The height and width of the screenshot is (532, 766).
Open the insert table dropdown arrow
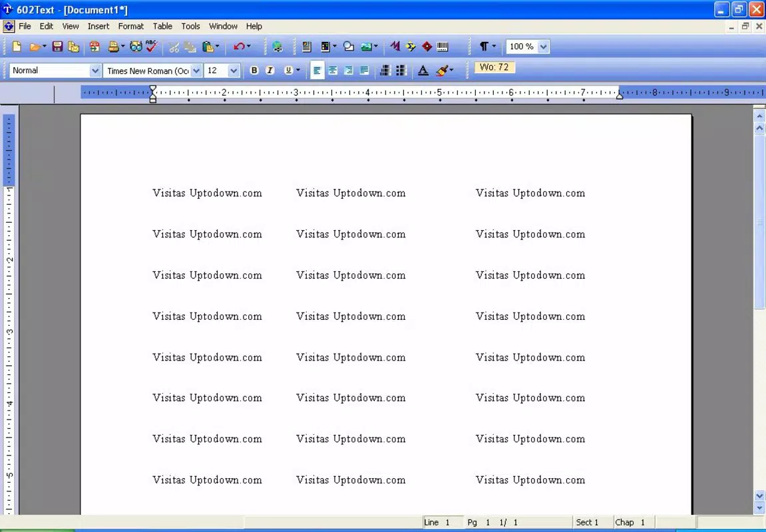point(335,47)
